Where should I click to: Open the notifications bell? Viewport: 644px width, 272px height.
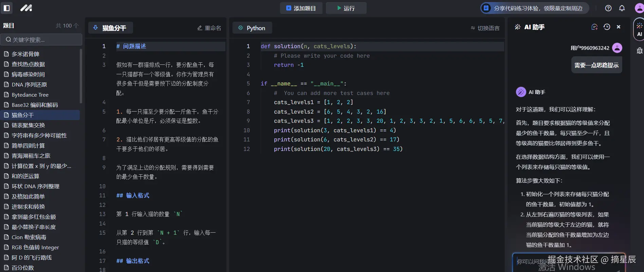tap(622, 8)
